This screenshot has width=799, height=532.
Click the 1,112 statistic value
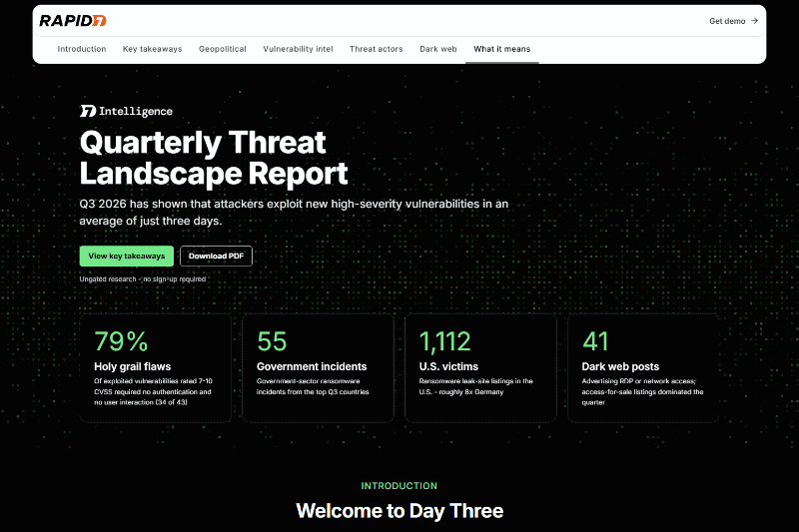click(x=444, y=341)
